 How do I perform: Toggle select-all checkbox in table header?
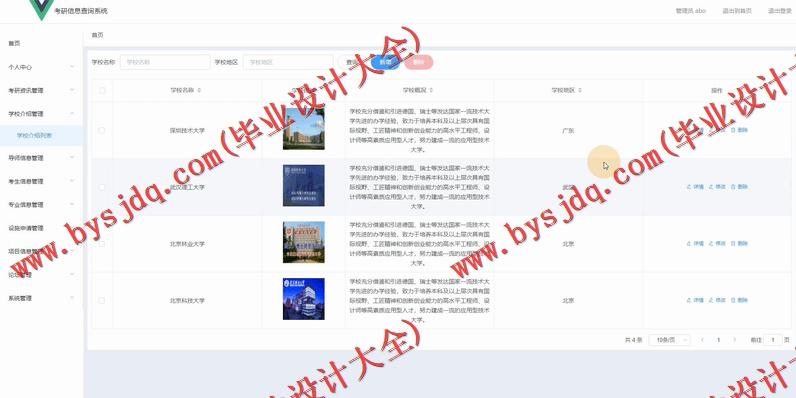point(102,90)
